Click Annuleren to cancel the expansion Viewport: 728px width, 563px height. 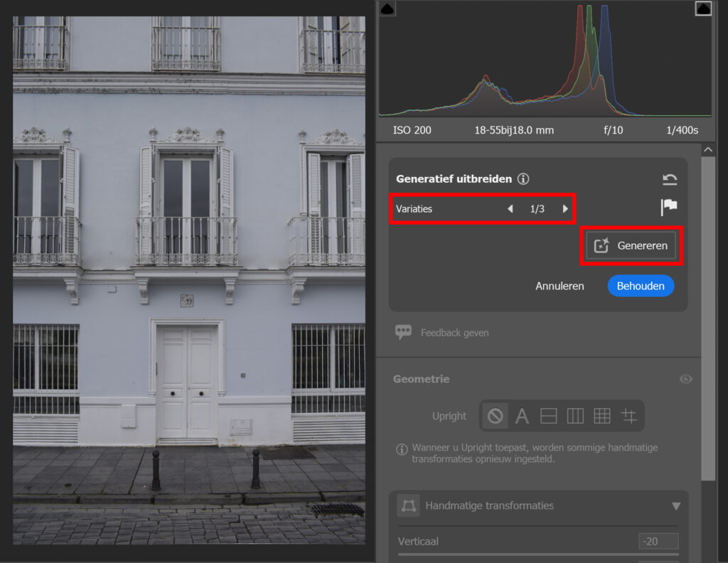560,286
